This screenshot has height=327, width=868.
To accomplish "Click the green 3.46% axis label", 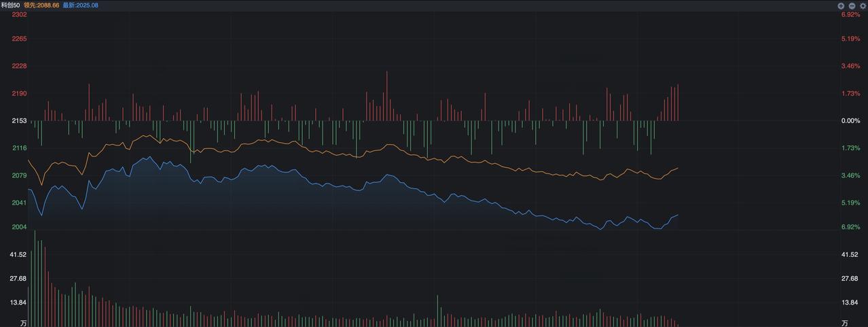I will click(x=850, y=175).
